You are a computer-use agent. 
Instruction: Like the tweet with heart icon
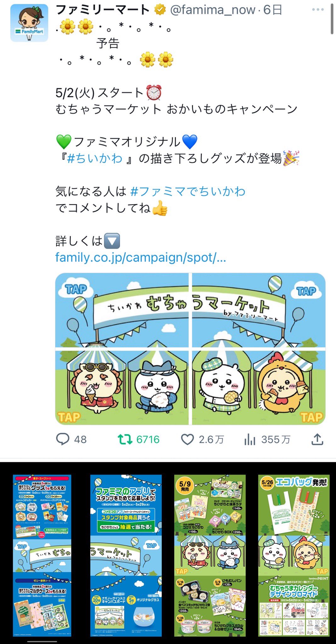pos(187,439)
